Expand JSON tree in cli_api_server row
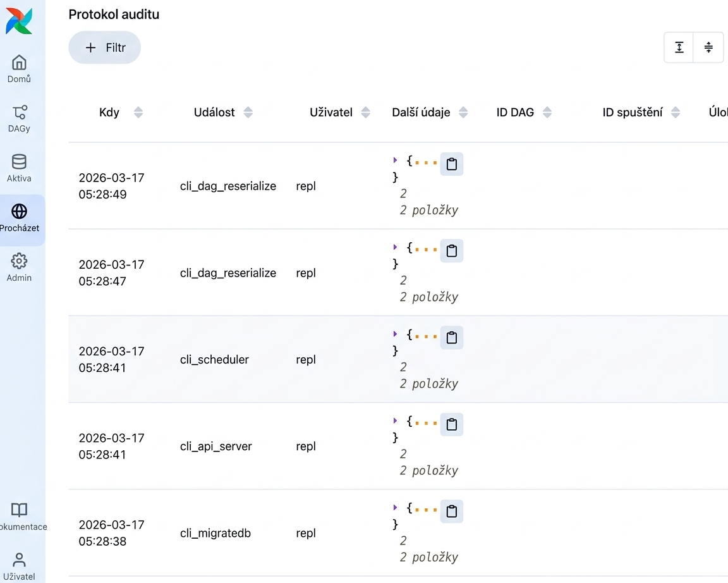 click(395, 420)
